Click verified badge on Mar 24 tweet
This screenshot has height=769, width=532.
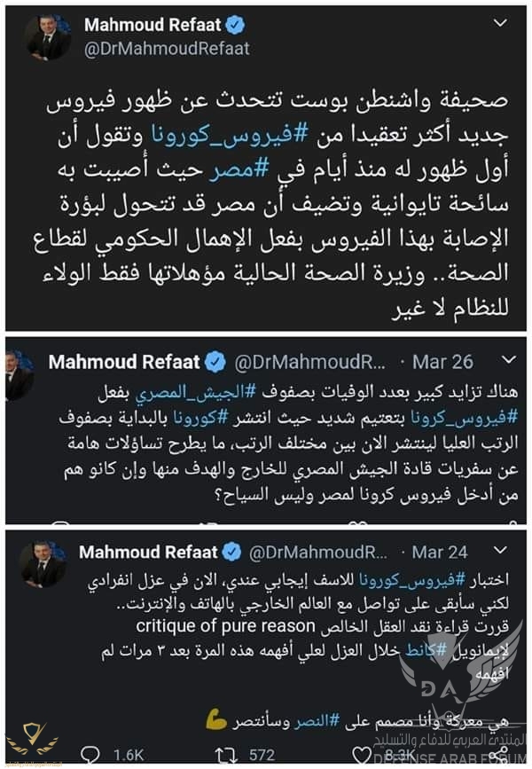pyautogui.click(x=232, y=553)
